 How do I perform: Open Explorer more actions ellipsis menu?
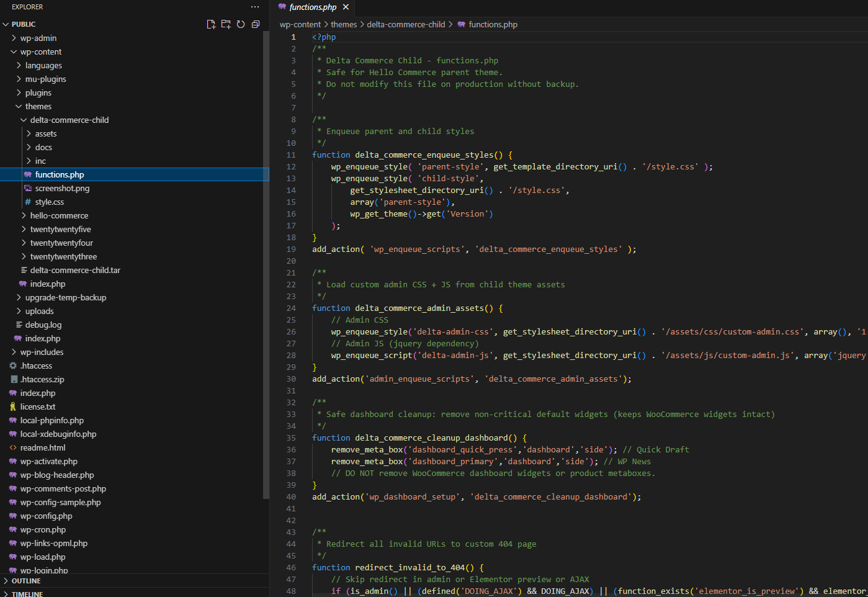pos(255,7)
